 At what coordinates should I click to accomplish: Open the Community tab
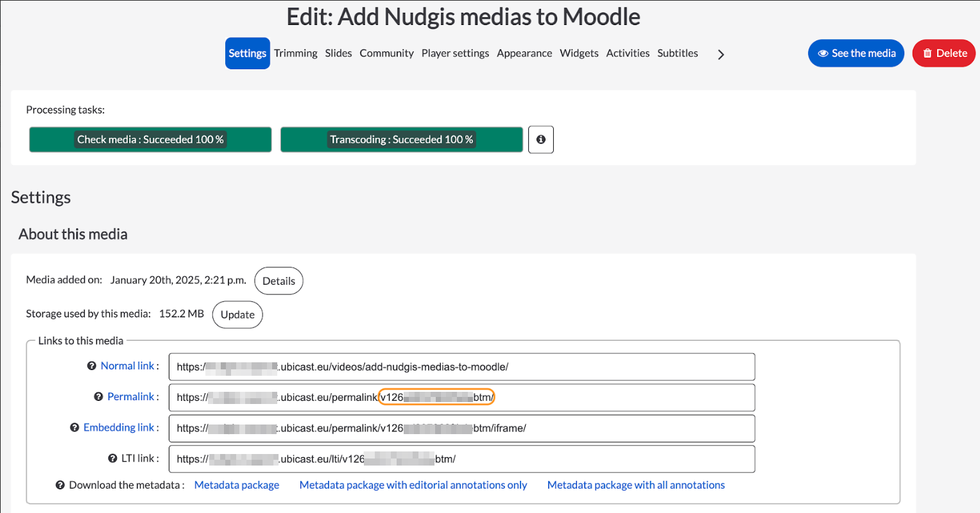click(386, 53)
